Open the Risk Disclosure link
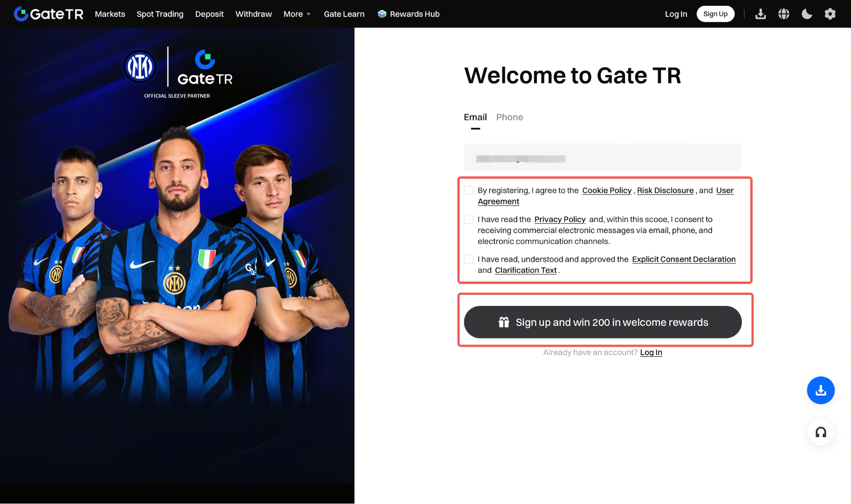851x504 pixels. point(665,190)
